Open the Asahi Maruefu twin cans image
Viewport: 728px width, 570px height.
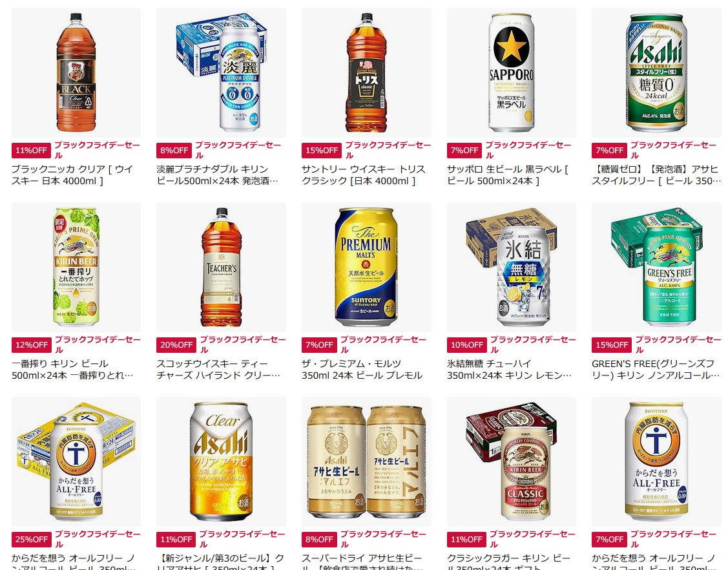366,461
